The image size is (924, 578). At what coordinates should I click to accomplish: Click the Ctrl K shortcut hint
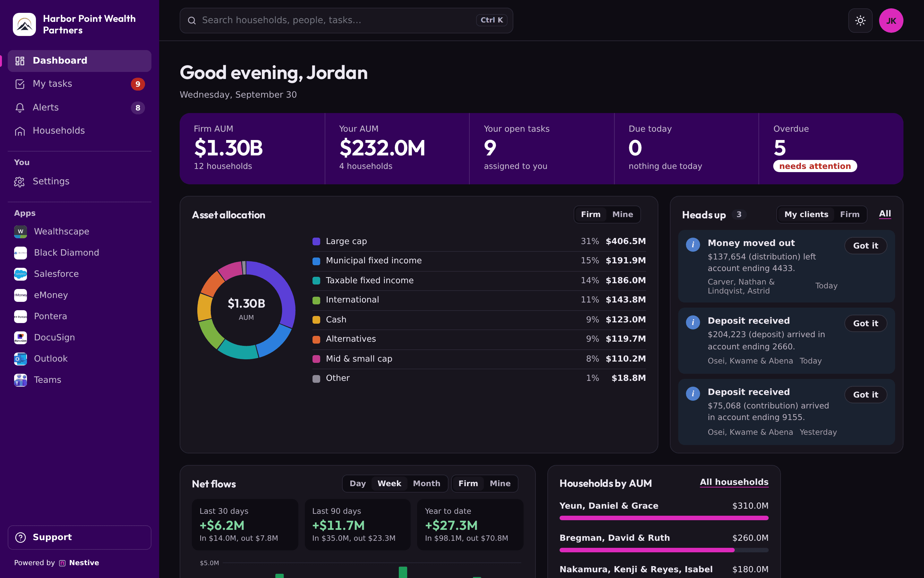click(492, 20)
